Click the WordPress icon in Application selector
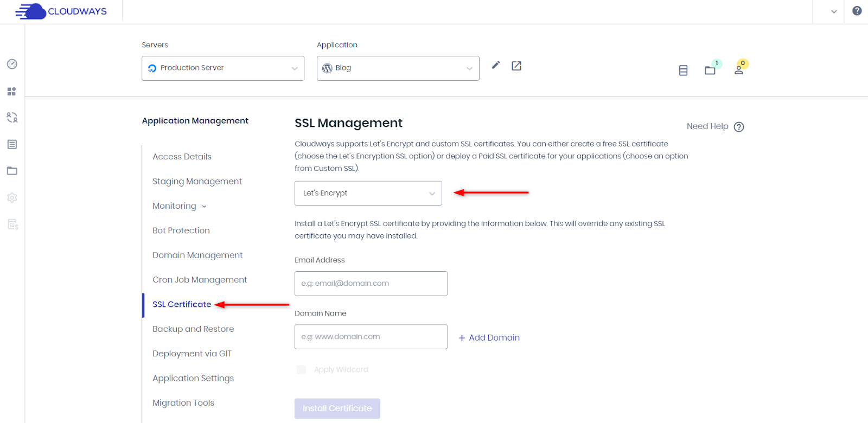The width and height of the screenshot is (868, 423). (327, 68)
